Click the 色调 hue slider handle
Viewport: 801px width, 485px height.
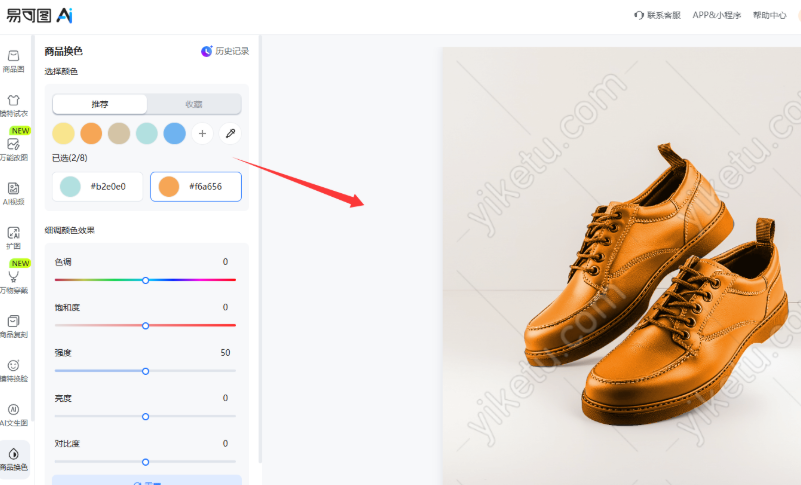click(x=145, y=280)
